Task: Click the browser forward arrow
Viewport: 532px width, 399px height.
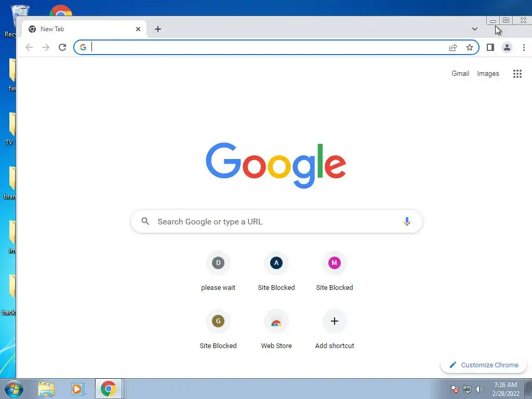Action: [x=46, y=47]
